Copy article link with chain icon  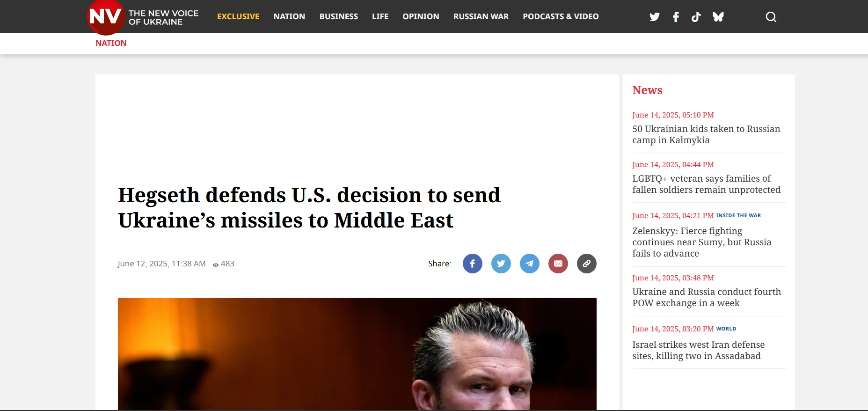point(587,264)
